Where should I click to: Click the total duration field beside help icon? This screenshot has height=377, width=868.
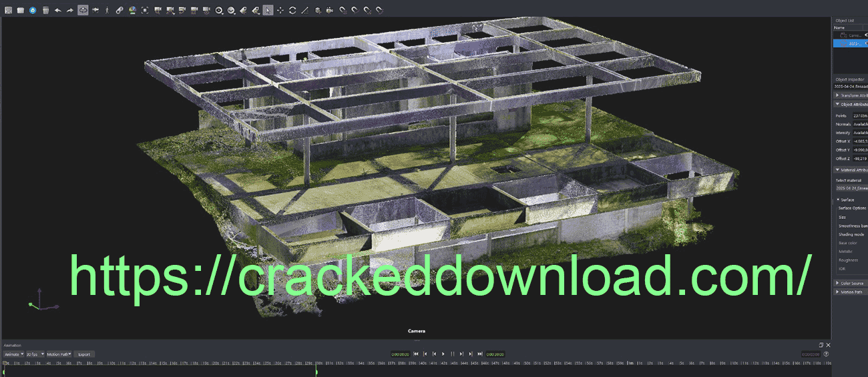pyautogui.click(x=811, y=354)
